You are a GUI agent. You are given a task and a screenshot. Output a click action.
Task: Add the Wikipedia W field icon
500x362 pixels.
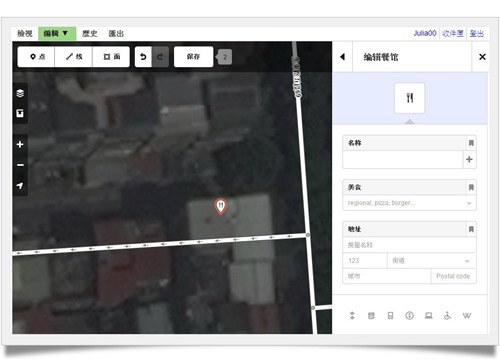[467, 315]
